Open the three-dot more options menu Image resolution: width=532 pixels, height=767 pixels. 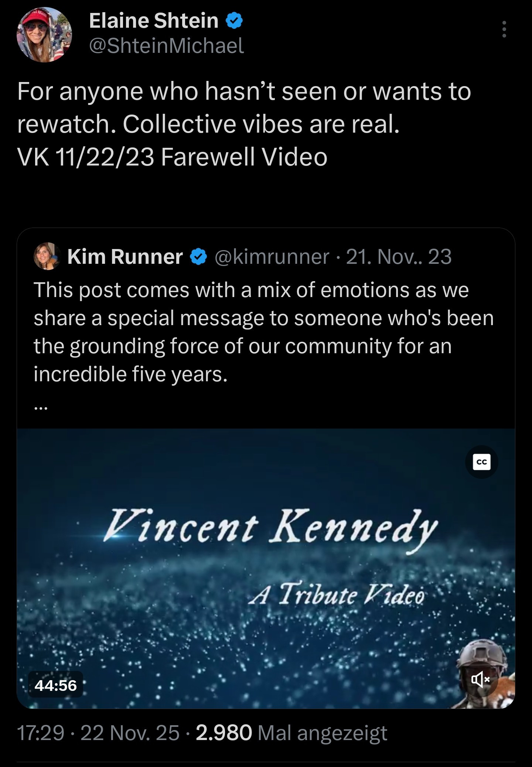[x=504, y=29]
